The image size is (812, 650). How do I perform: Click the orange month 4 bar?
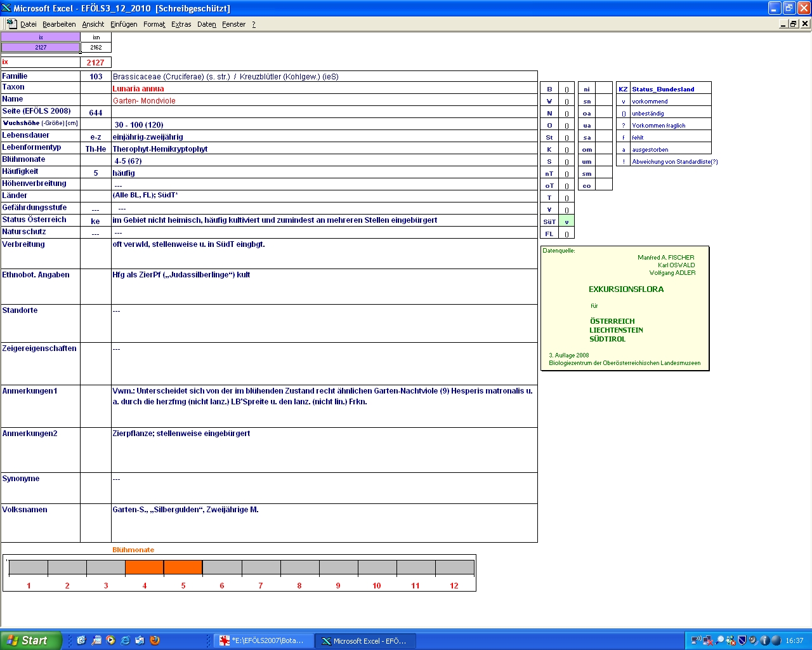145,567
